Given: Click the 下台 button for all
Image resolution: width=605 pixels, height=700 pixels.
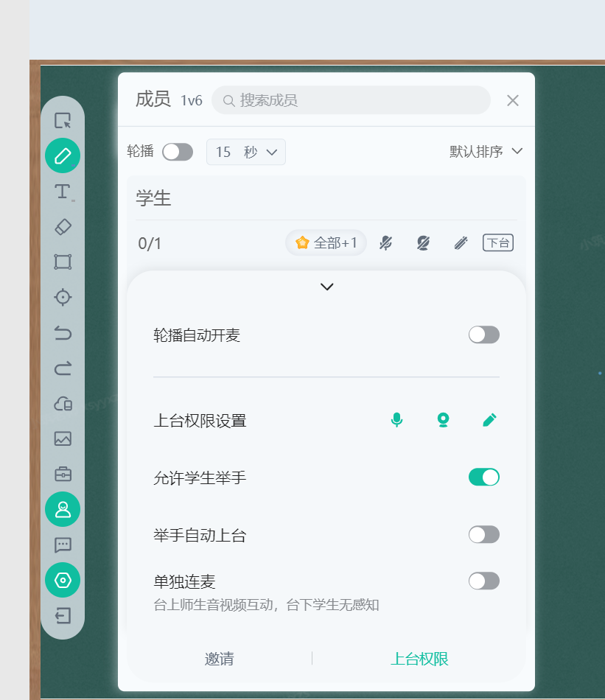Looking at the screenshot, I should [498, 243].
